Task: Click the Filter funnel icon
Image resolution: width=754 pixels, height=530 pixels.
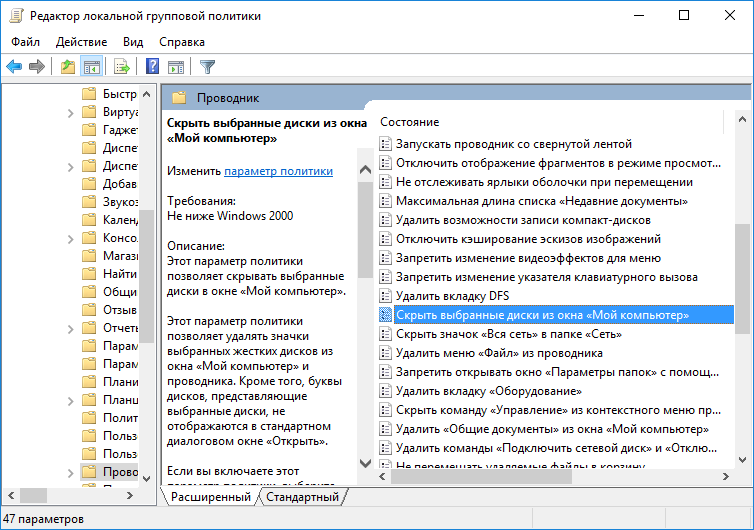Action: [x=207, y=67]
